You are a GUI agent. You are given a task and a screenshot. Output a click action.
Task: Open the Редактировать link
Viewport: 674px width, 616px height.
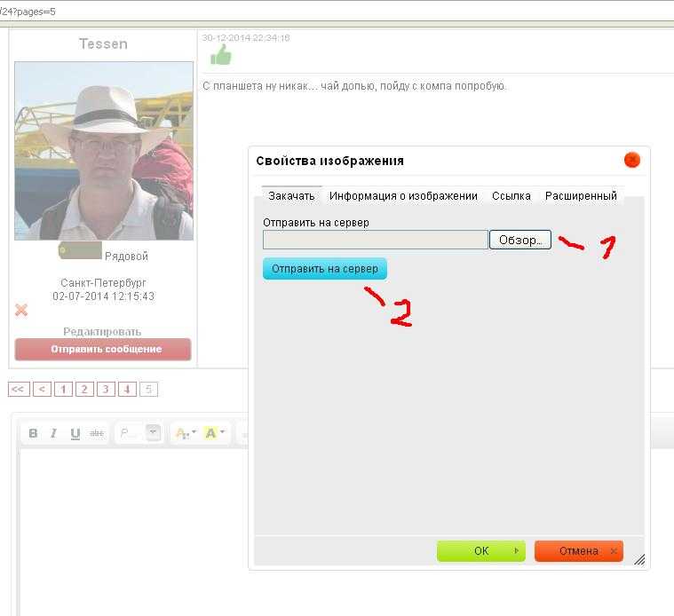click(x=102, y=332)
